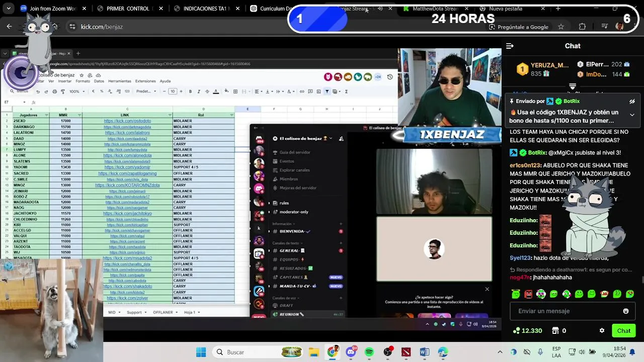Hide the pinned BotRix message

coord(632,101)
